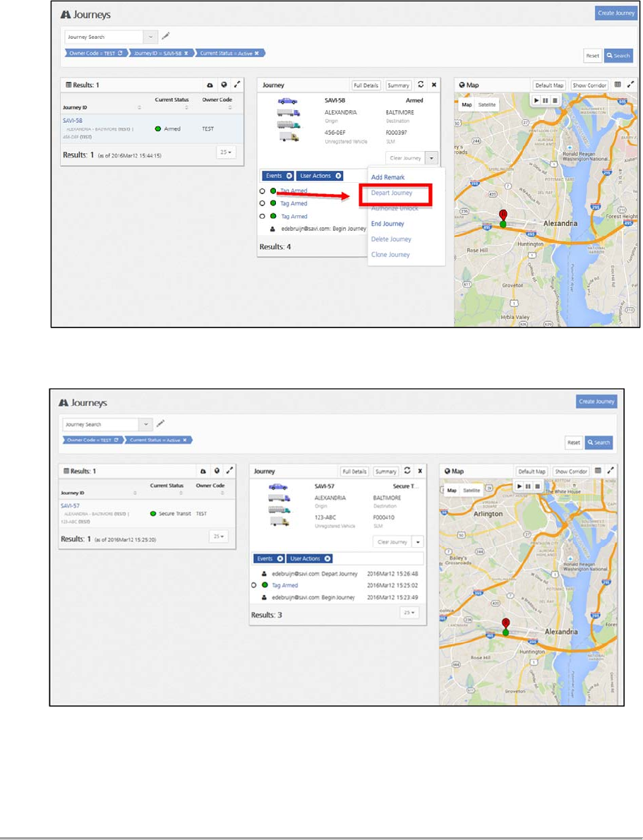Choose End Journey from the journey menu
The height and width of the screenshot is (840, 643).
point(387,224)
